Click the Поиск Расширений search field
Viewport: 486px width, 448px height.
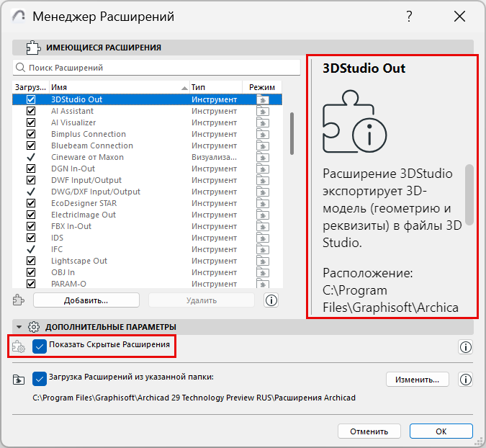click(x=156, y=68)
